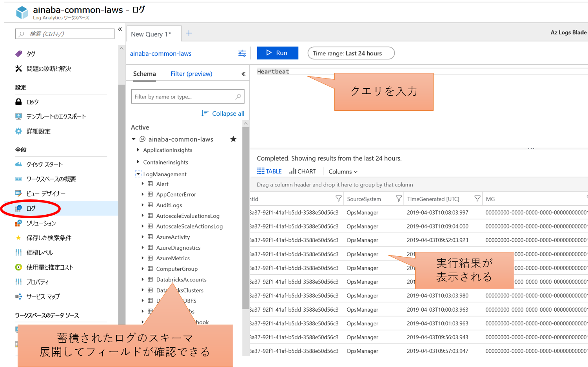Select the AutoscaleEvaluationsLog table

tap(188, 216)
